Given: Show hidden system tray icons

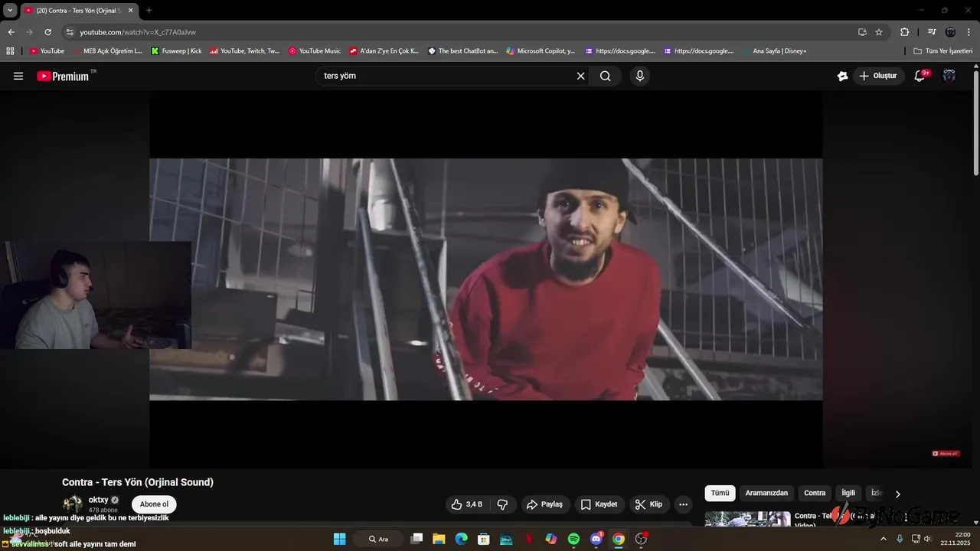Looking at the screenshot, I should (x=883, y=539).
